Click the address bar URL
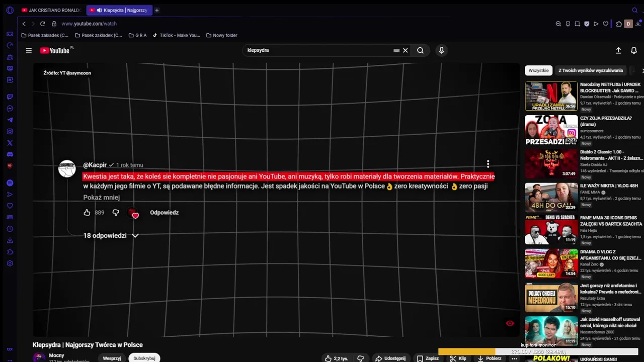 (89, 24)
